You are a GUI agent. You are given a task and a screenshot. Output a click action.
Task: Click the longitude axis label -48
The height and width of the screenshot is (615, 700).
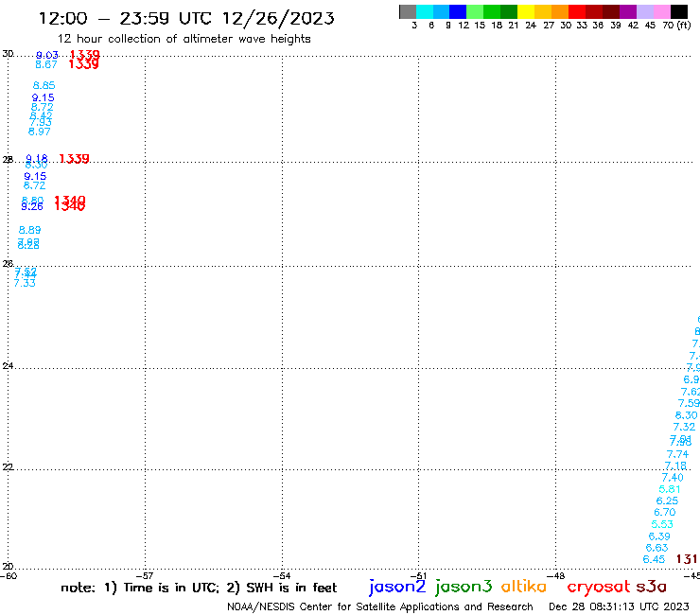tap(556, 576)
